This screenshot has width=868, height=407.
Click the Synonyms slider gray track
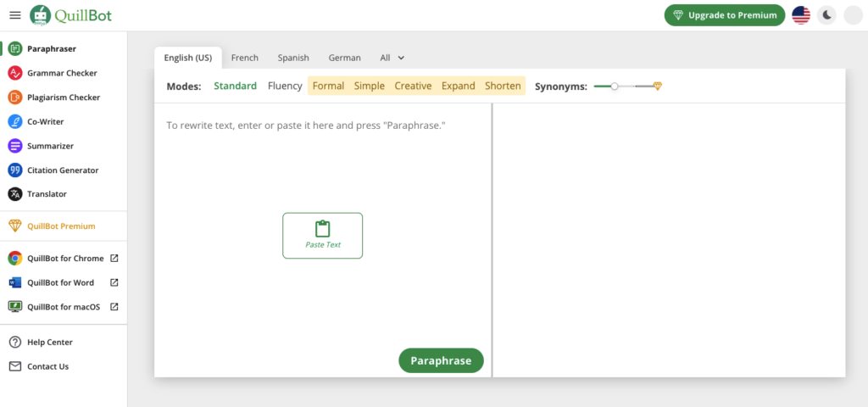tap(636, 86)
